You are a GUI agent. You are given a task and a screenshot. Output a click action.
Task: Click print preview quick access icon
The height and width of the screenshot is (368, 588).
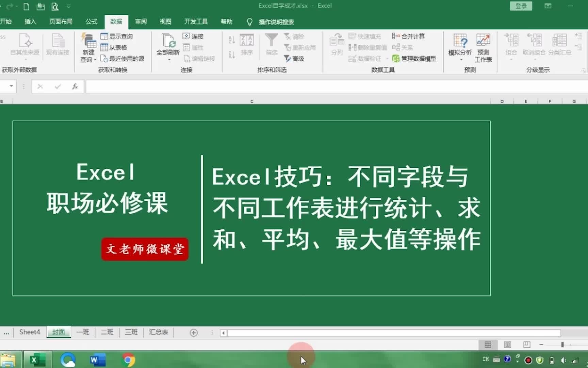[55, 6]
